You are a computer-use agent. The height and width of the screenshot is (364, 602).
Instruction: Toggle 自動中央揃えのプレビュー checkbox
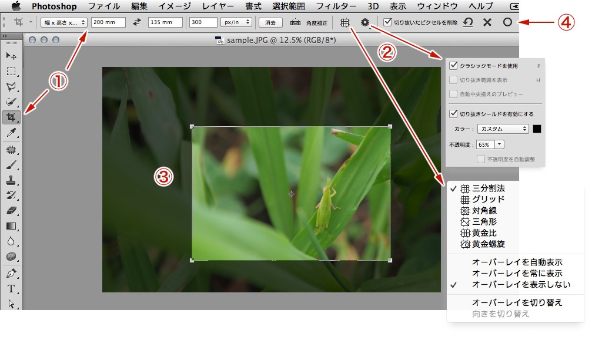[453, 94]
